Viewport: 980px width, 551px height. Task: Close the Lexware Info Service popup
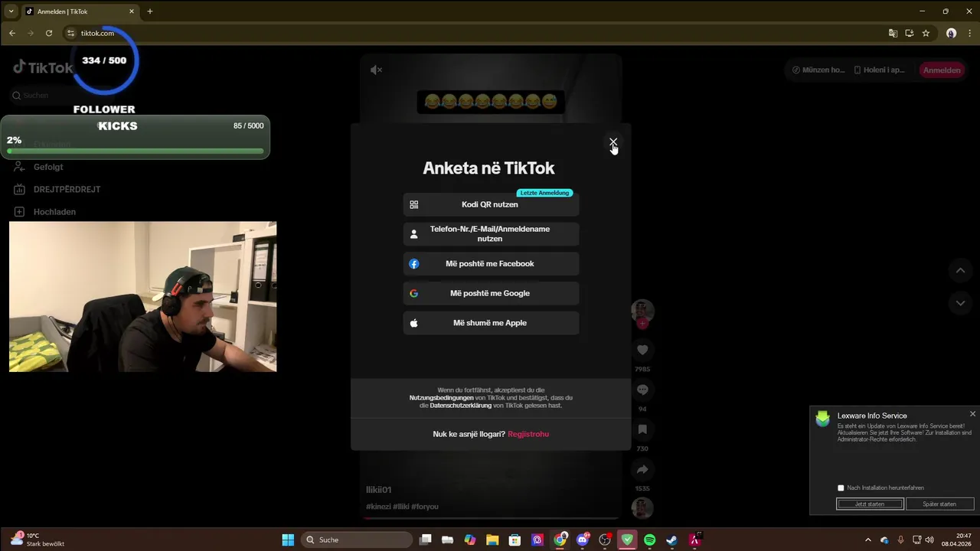pyautogui.click(x=972, y=414)
